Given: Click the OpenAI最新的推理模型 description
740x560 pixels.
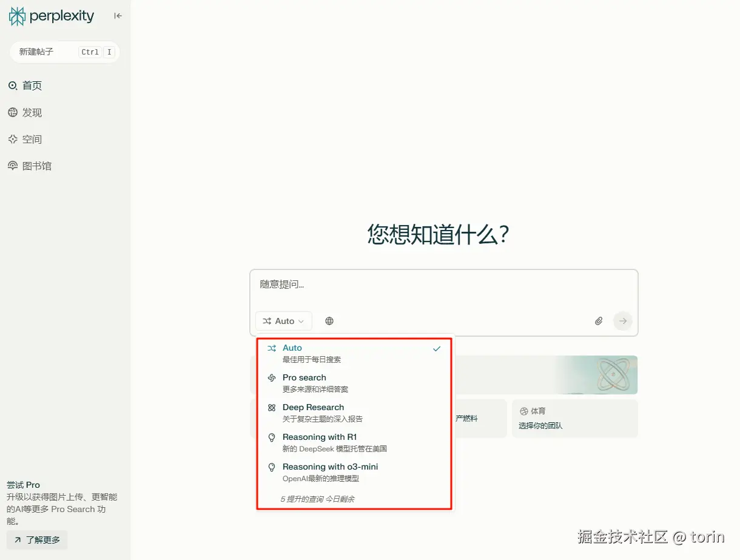Looking at the screenshot, I should point(321,479).
